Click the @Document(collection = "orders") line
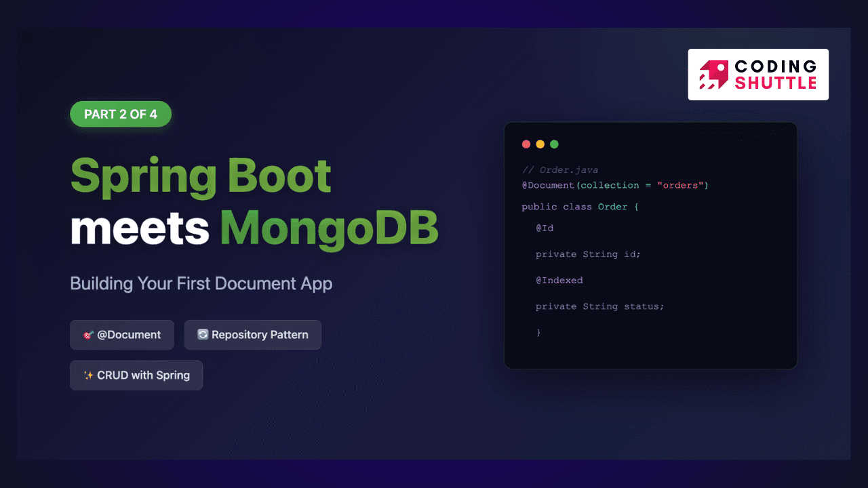The width and height of the screenshot is (868, 488). [x=615, y=185]
